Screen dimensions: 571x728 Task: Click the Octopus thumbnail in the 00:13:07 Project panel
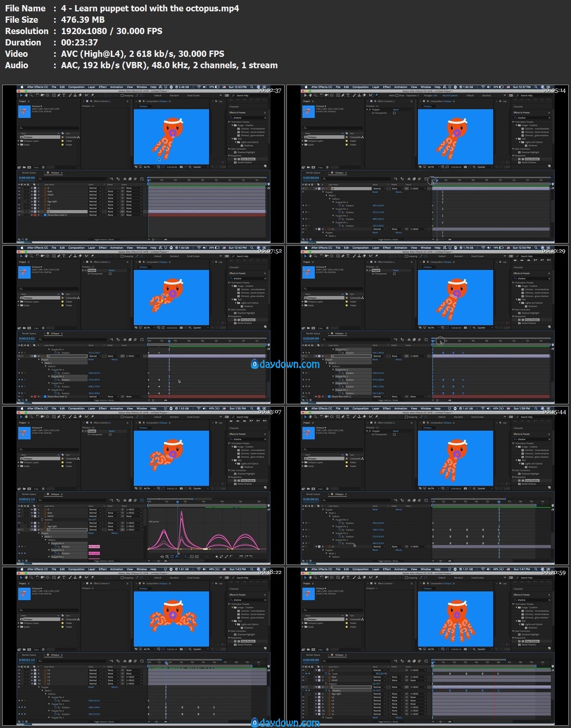pyautogui.click(x=24, y=433)
